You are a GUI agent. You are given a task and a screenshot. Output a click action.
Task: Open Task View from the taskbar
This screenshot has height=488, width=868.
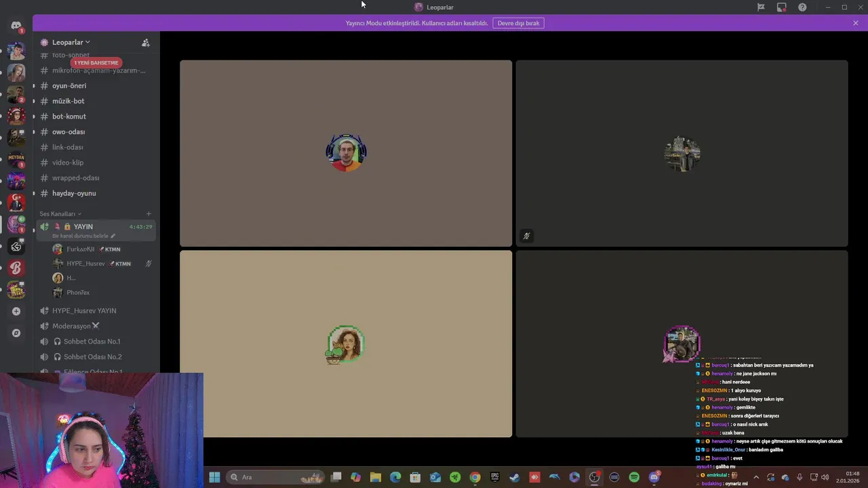point(336,477)
